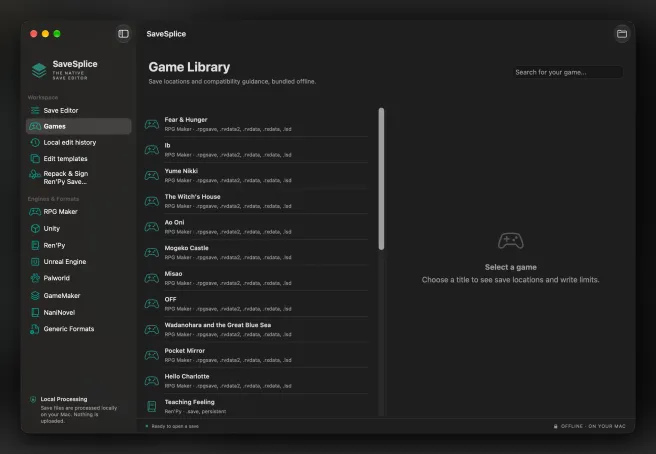656x454 pixels.
Task: Click OFFLINE · ON YOUR MAC status text
Action: pyautogui.click(x=593, y=426)
